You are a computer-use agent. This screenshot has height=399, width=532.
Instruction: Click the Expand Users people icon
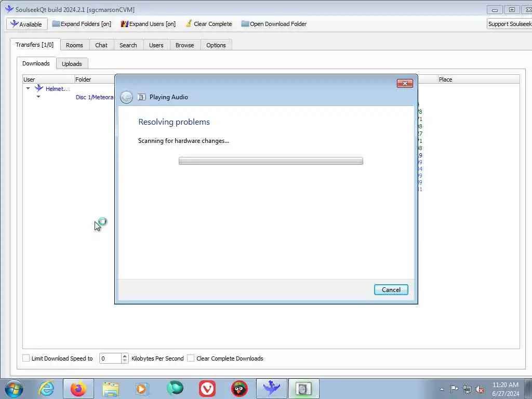click(125, 24)
